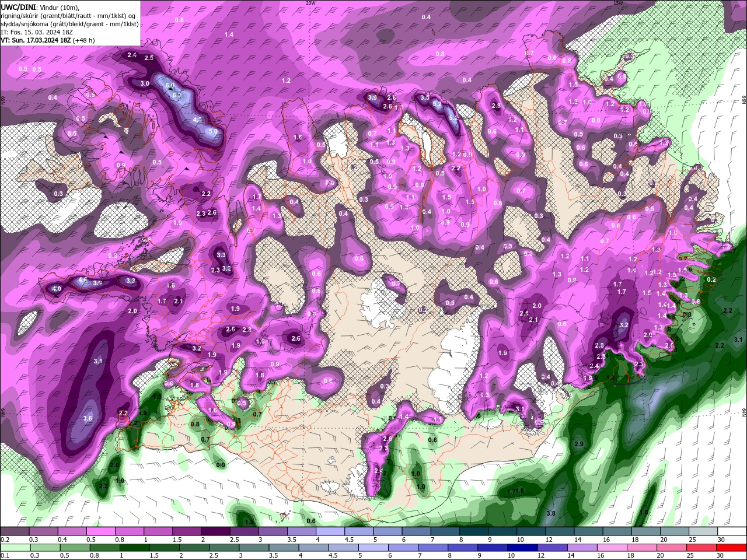
Task: Click the light gray 25–30 snow scale swatch
Action: [x=703, y=531]
